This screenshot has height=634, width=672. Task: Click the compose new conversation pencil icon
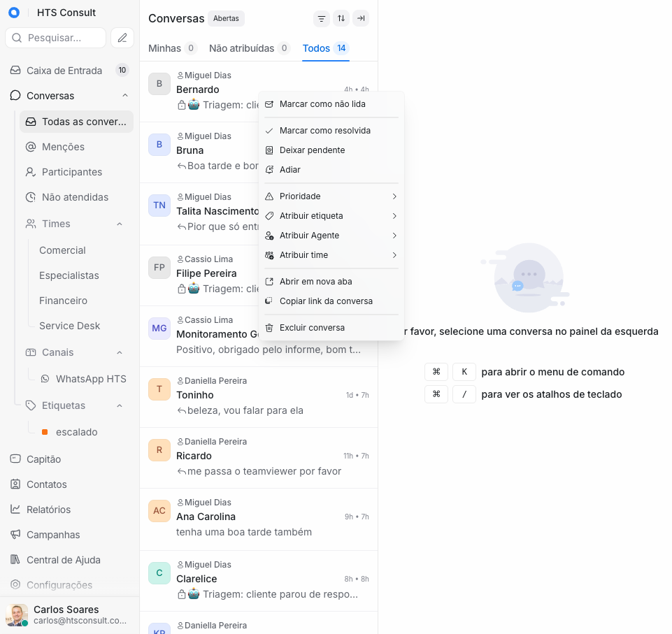122,38
